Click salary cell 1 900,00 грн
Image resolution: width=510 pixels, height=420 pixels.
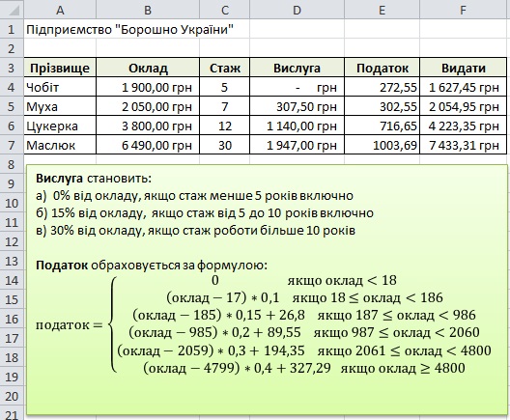[x=148, y=87]
